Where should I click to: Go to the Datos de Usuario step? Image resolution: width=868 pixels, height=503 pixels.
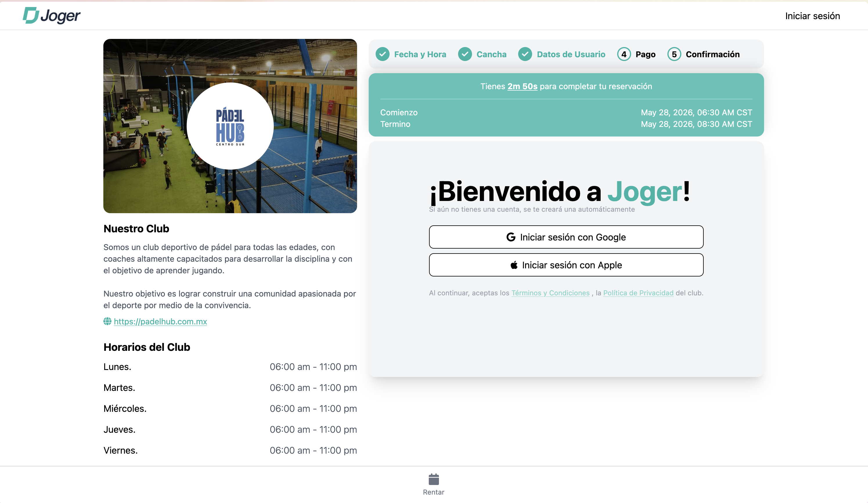tap(571, 54)
